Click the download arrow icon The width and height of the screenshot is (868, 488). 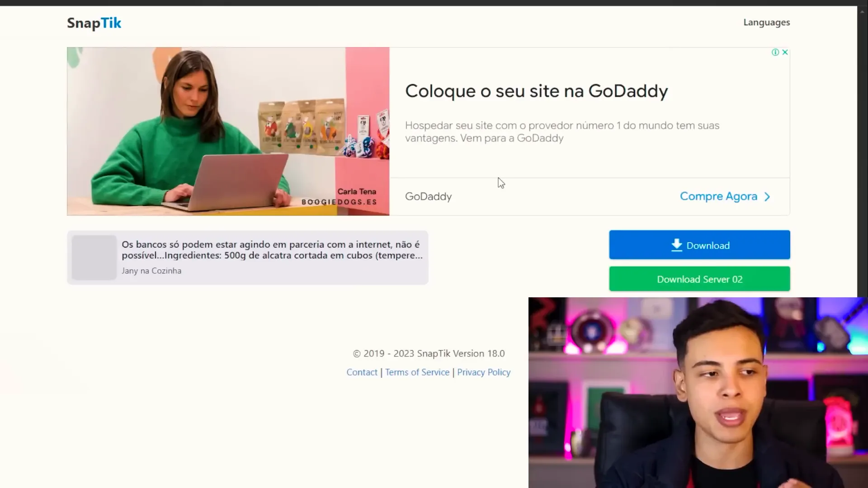pos(676,245)
